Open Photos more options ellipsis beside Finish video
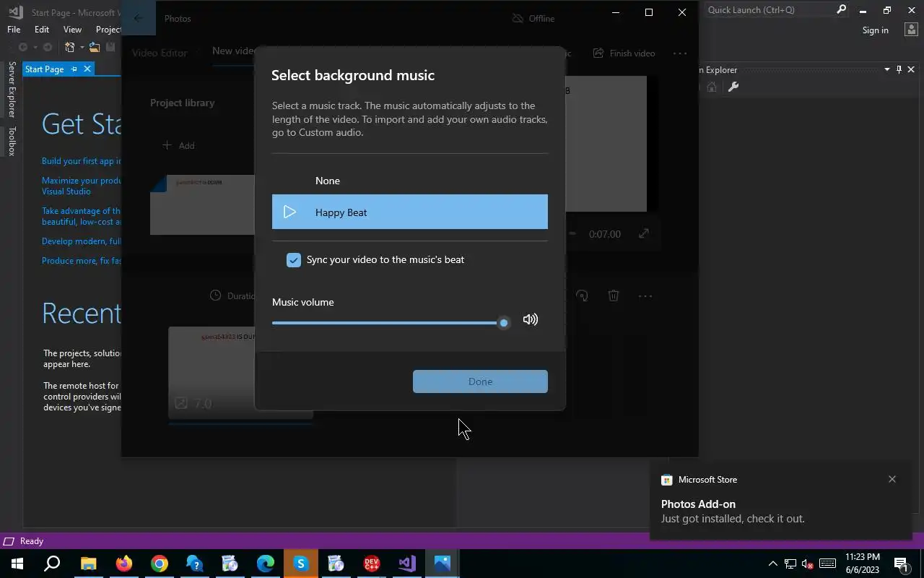This screenshot has height=578, width=924. click(680, 53)
